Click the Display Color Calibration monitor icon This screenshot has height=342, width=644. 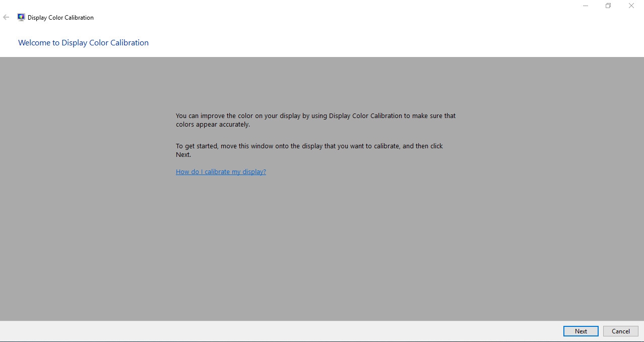point(21,17)
